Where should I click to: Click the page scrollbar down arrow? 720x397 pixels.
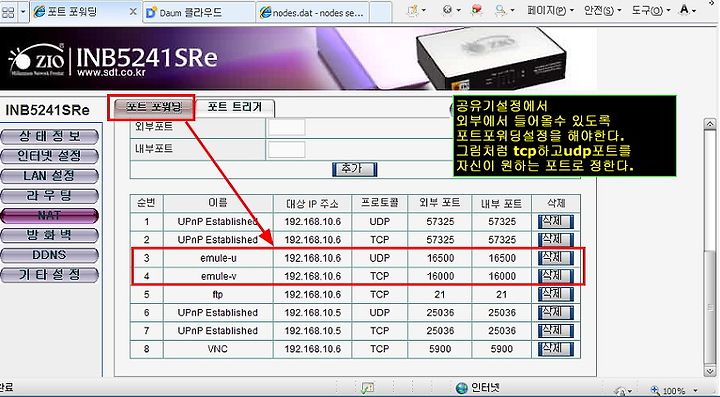[709, 371]
